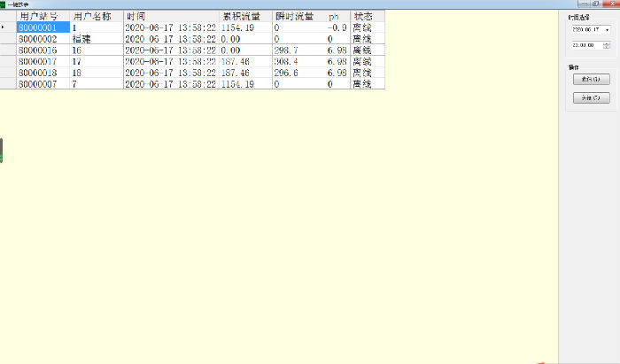Viewport: 620px width, 364px height.
Task: Click the station cell 80000016
Action: point(43,50)
